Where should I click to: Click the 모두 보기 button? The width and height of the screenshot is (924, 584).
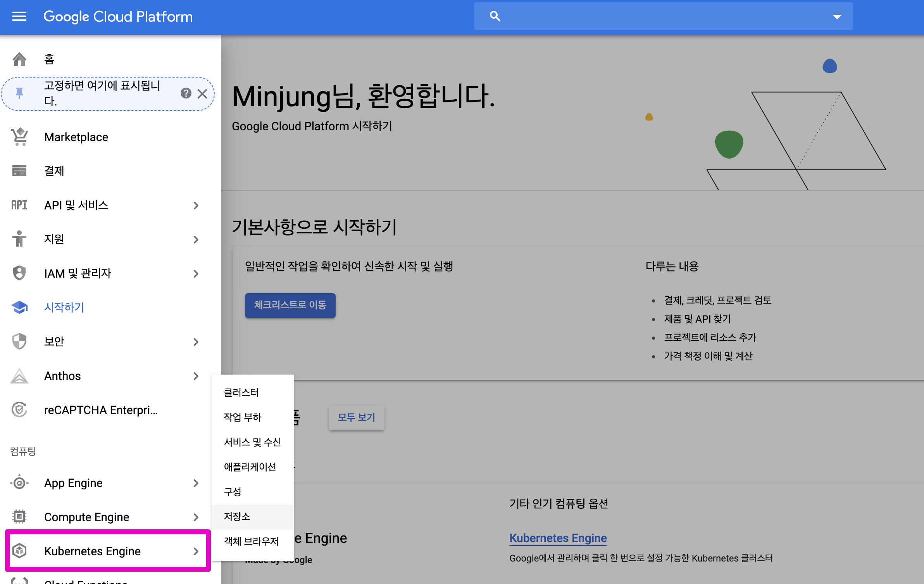(357, 418)
